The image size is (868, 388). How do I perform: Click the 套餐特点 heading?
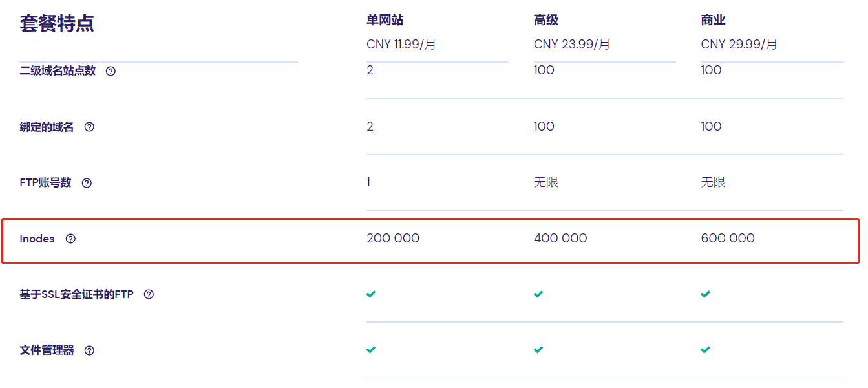(x=57, y=24)
